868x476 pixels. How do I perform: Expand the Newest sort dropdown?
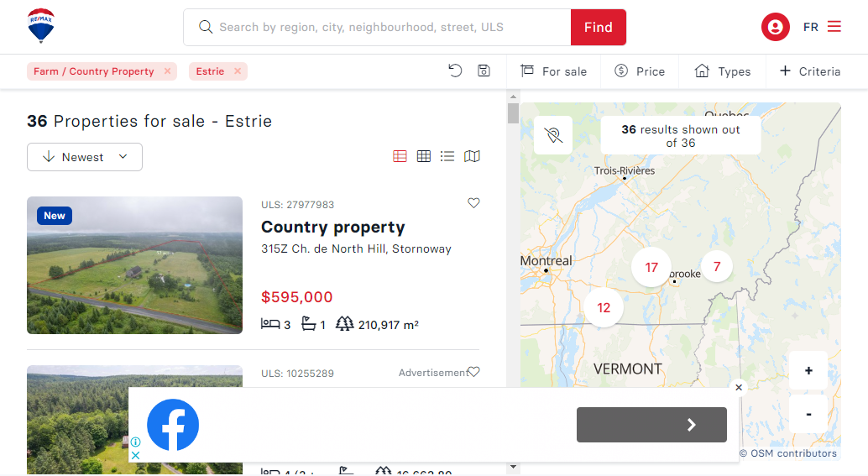click(x=85, y=157)
